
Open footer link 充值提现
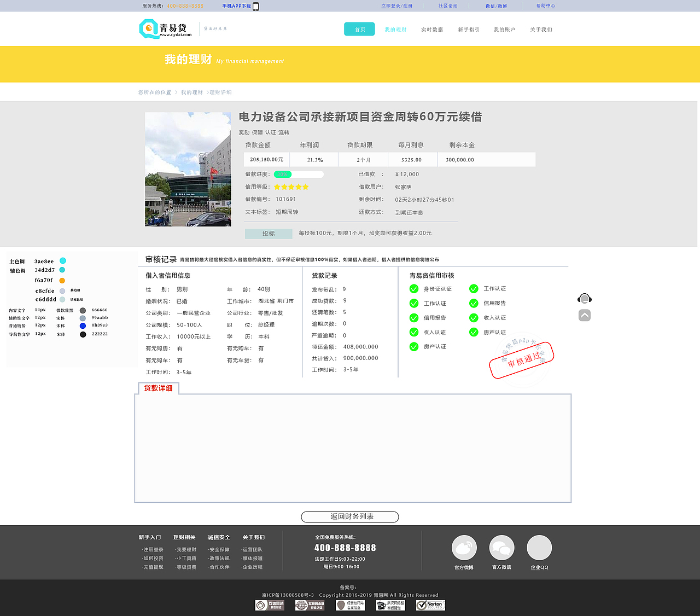[153, 567]
